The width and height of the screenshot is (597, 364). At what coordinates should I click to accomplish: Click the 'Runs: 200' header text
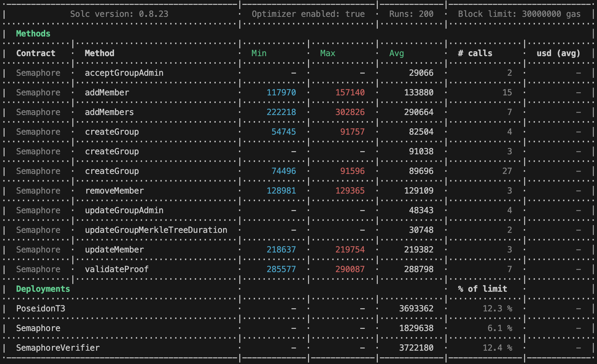click(411, 14)
